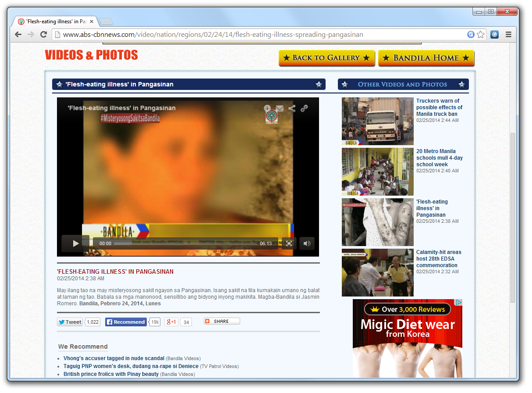Open 'Vhong's accuser tagged in nude scandal' link
The image size is (532, 393).
pos(114,358)
